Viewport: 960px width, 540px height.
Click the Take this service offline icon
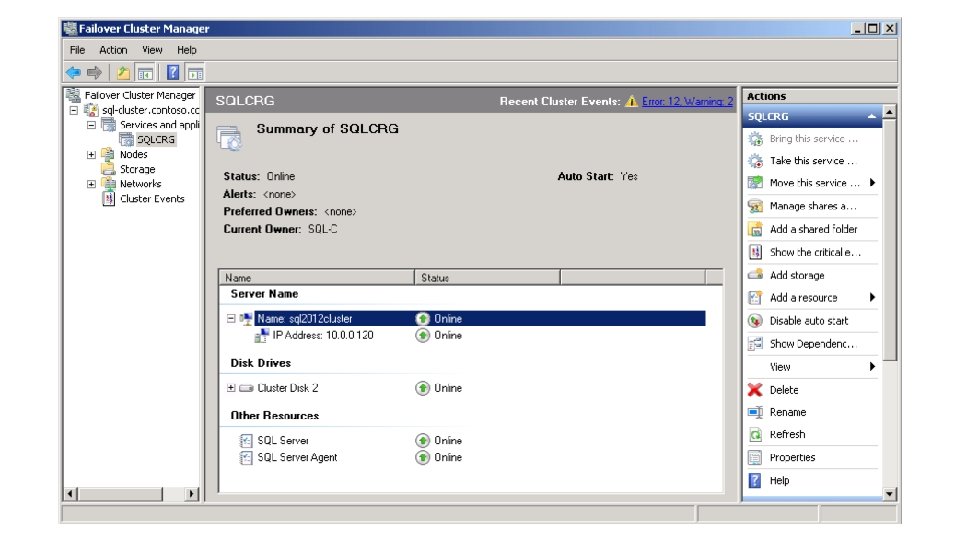pos(756,161)
